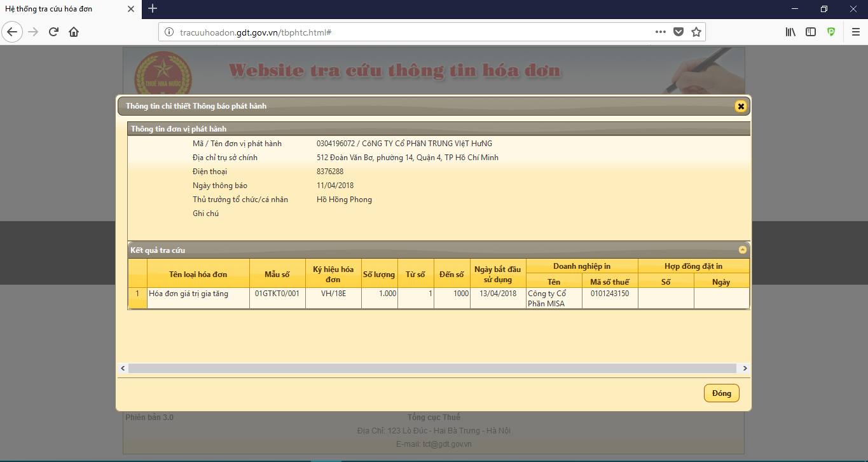Click the name Hồ Hồng Phong
The width and height of the screenshot is (868, 462).
coord(344,200)
